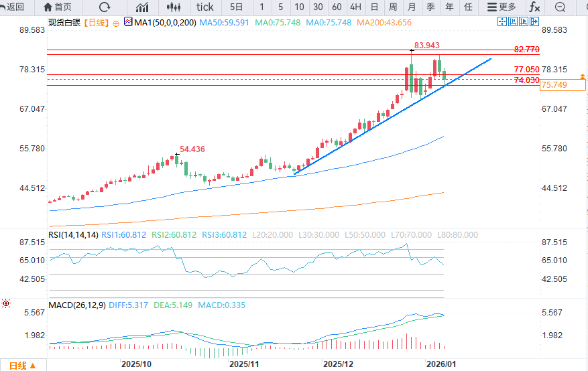The width and height of the screenshot is (588, 371).
Task: Click the MA50:59.591 value
Action: coord(224,23)
